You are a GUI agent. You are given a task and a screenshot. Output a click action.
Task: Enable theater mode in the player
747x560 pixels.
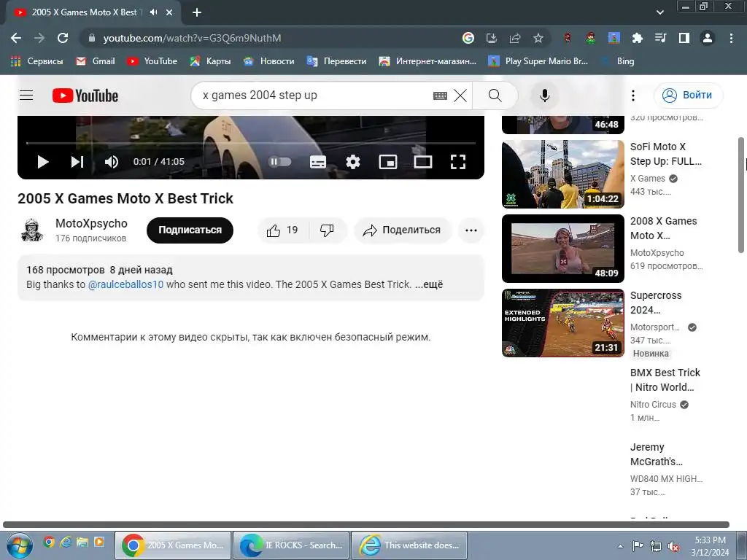pyautogui.click(x=423, y=162)
